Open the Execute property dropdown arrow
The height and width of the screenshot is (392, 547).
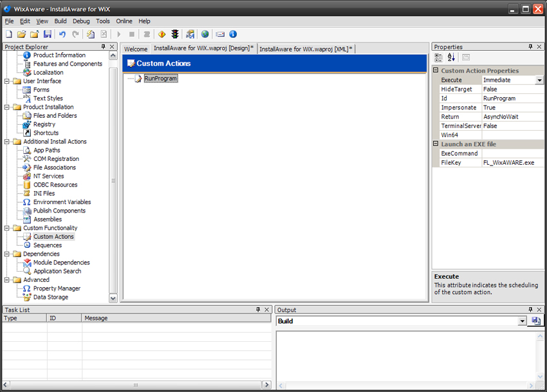pos(539,80)
